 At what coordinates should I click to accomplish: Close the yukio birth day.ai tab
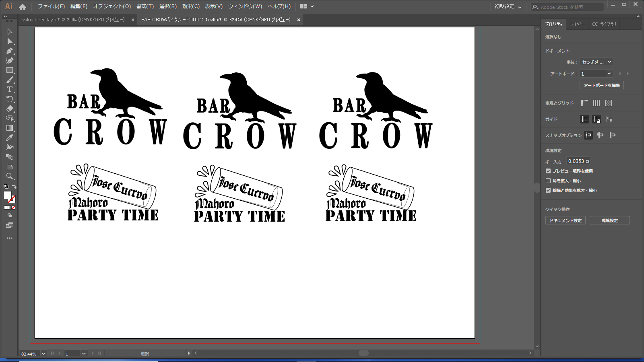133,20
